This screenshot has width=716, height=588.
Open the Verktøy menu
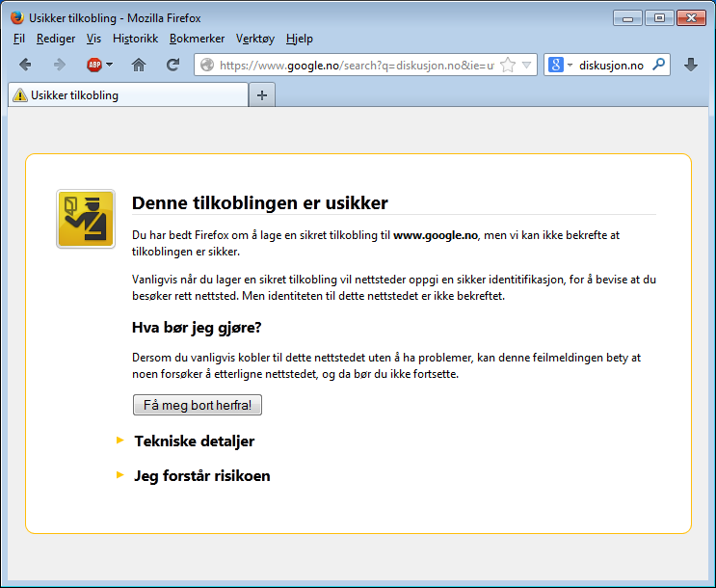[x=254, y=39]
